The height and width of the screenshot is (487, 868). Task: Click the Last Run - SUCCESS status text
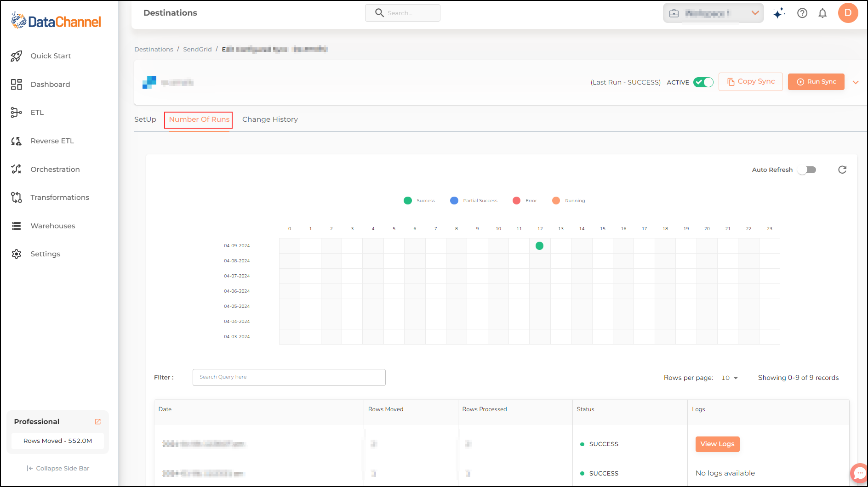625,82
